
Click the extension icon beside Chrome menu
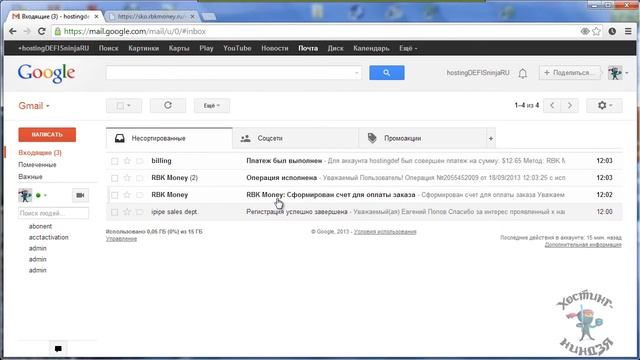pyautogui.click(x=612, y=31)
